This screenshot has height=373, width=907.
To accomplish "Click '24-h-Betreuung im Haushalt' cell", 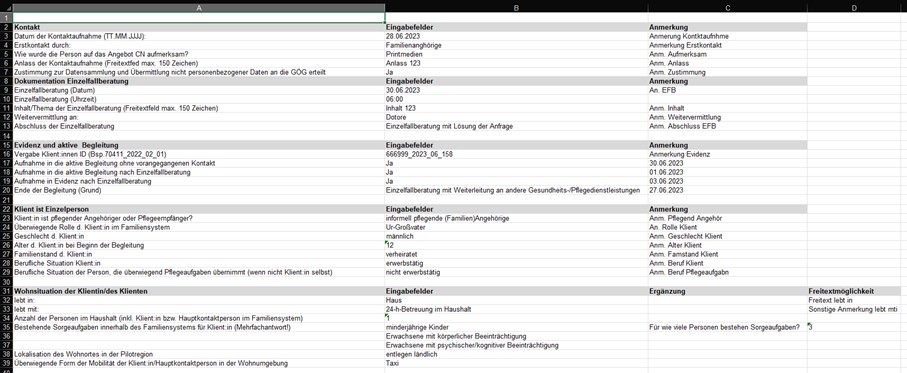I will (516, 309).
